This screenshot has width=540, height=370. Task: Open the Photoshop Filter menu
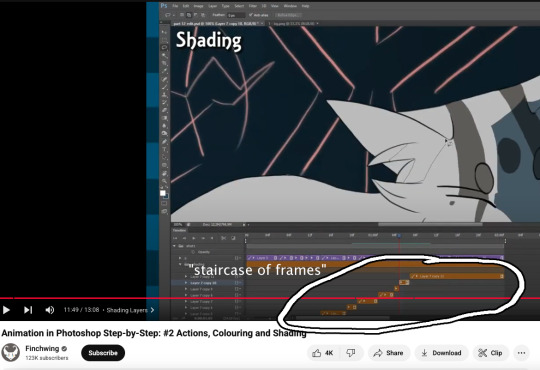click(253, 6)
